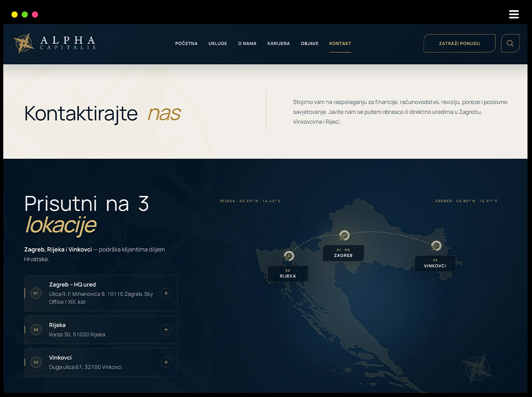This screenshot has height=397, width=532.
Task: Expand the Zagreb – HQ ured plus button
Action: pos(166,293)
